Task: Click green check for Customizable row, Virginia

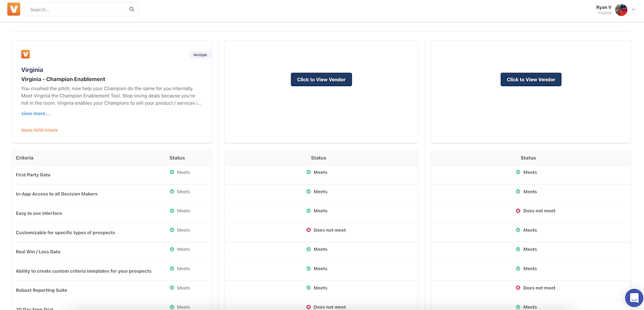Action: point(172,230)
